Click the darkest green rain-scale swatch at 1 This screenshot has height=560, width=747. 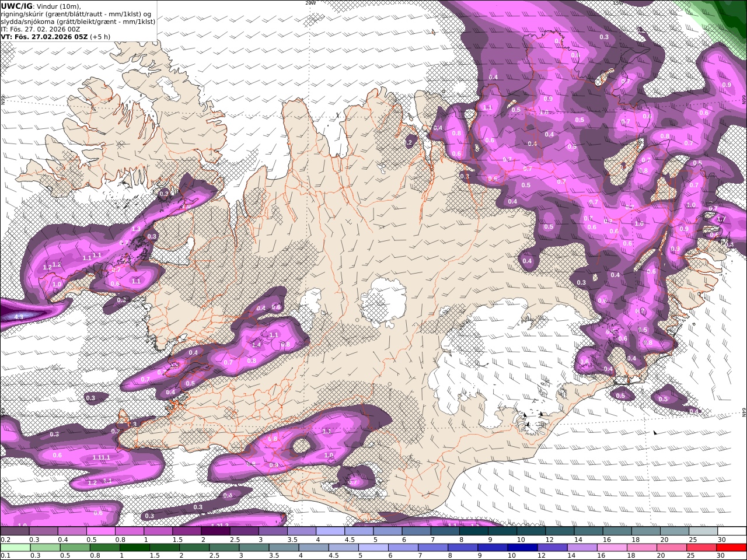134,548
